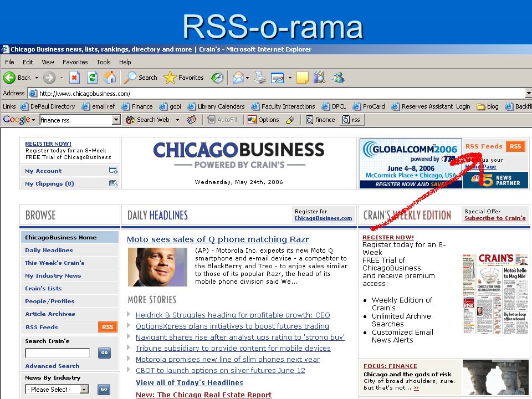Click My Account icon
The height and width of the screenshot is (399, 532).
click(x=113, y=170)
